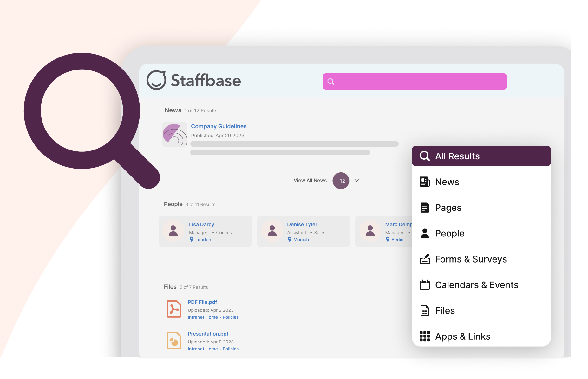Viewport: 588px width, 379px height.
Task: Click Munich location pin icon
Action: pos(290,239)
